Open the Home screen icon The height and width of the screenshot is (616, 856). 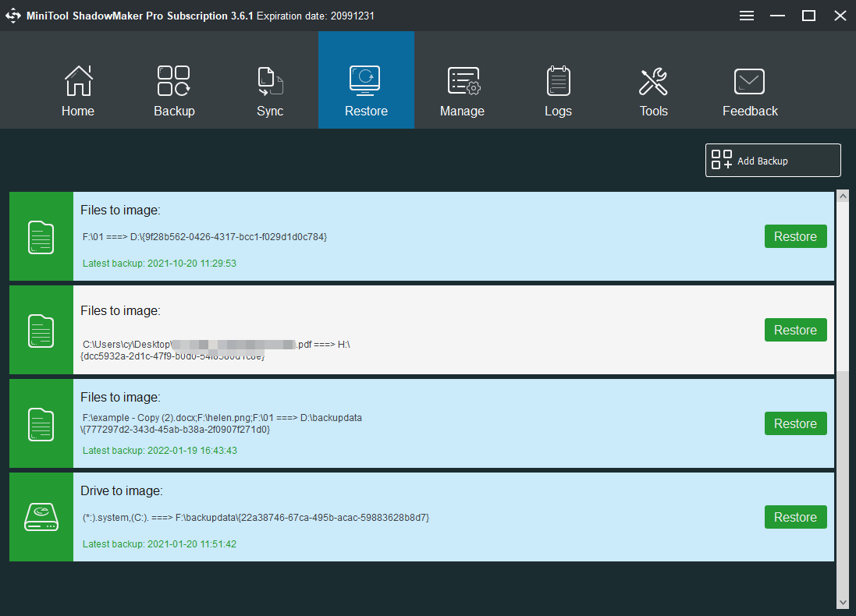click(x=78, y=80)
